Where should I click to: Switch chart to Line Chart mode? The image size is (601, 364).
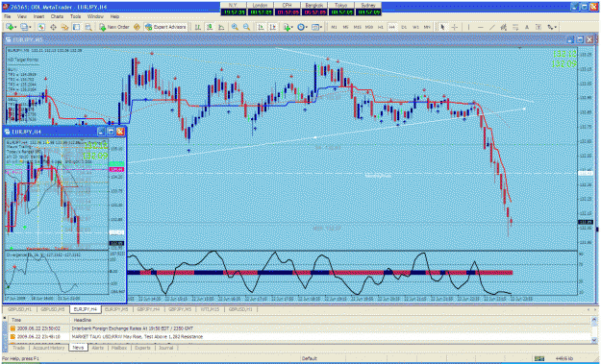pyautogui.click(x=221, y=27)
